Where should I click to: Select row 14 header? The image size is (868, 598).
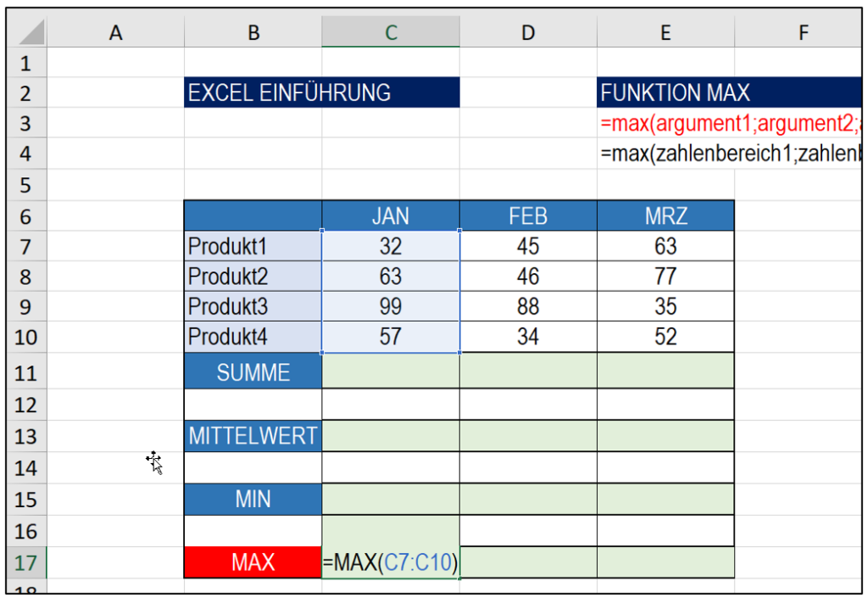26,468
